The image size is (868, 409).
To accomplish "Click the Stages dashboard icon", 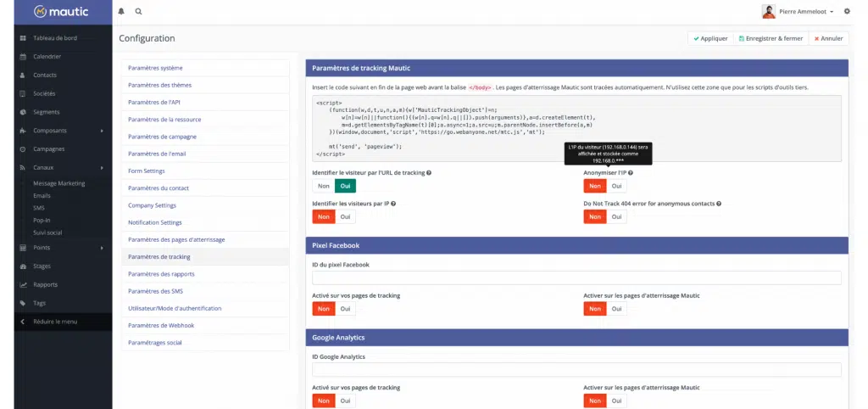I will point(23,266).
